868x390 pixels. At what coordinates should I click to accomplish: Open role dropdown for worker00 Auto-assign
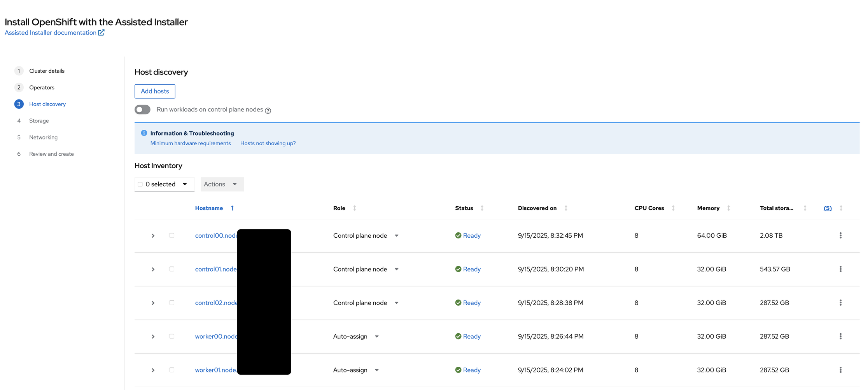click(376, 336)
